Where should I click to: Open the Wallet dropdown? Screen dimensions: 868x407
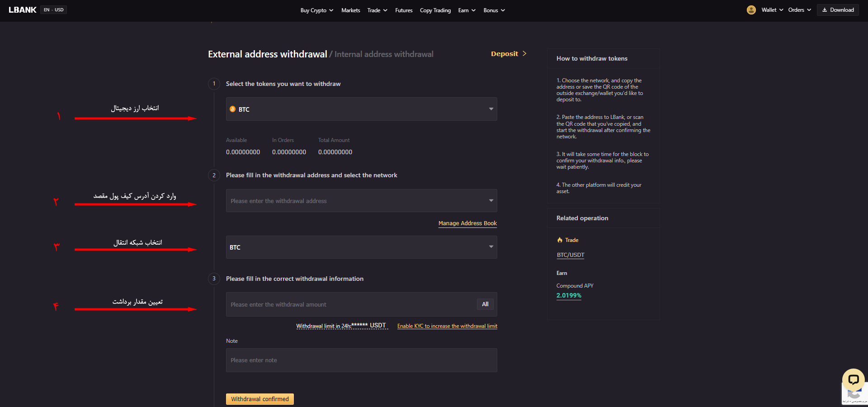[x=772, y=10]
